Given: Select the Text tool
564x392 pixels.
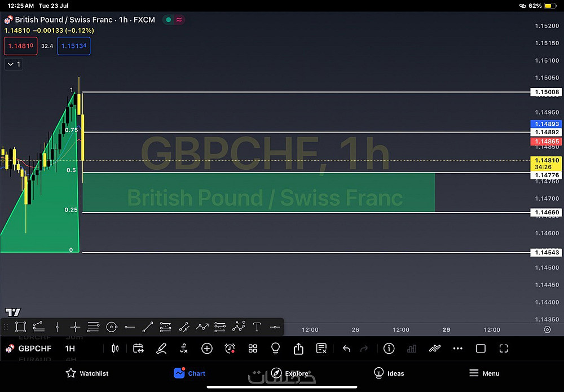Looking at the screenshot, I should coord(257,327).
